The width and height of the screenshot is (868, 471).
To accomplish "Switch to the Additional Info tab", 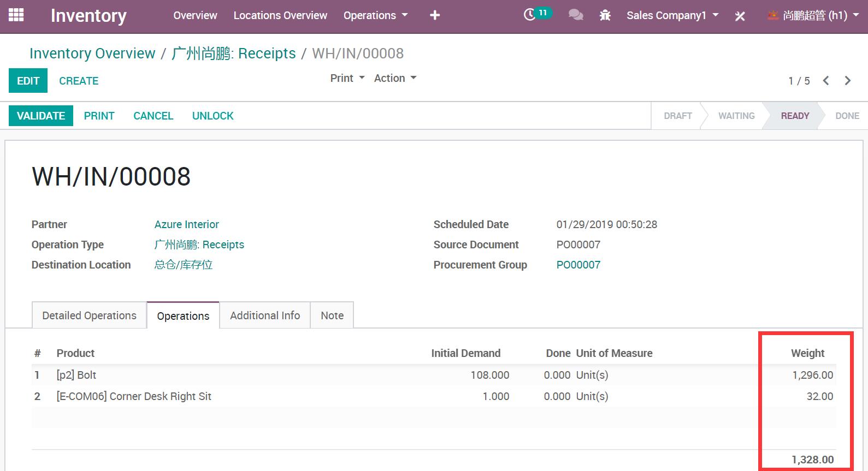I will pyautogui.click(x=265, y=315).
